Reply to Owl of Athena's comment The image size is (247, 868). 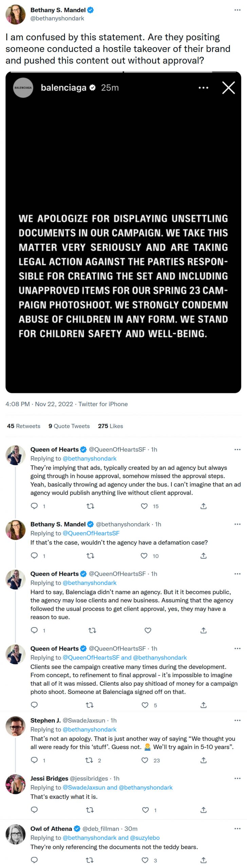34,860
